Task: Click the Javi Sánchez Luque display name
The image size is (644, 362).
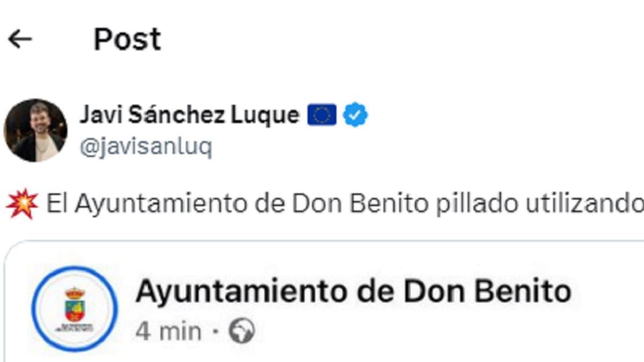Action: click(191, 113)
